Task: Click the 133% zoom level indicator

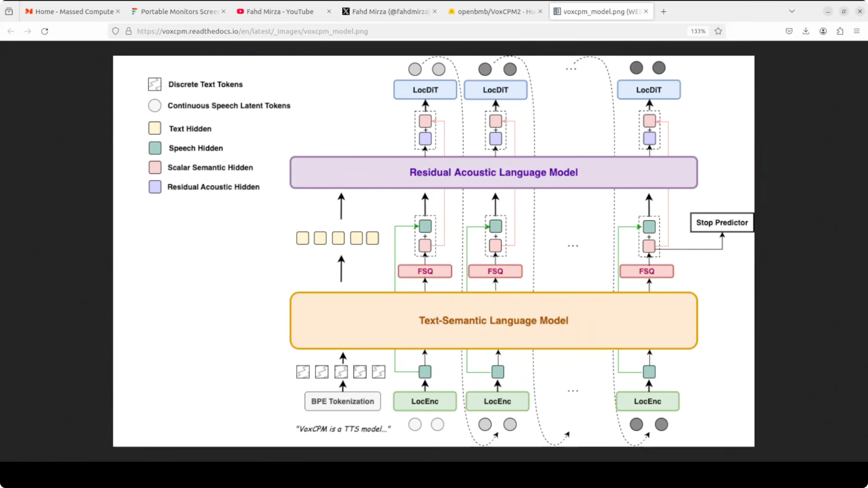Action: (698, 31)
